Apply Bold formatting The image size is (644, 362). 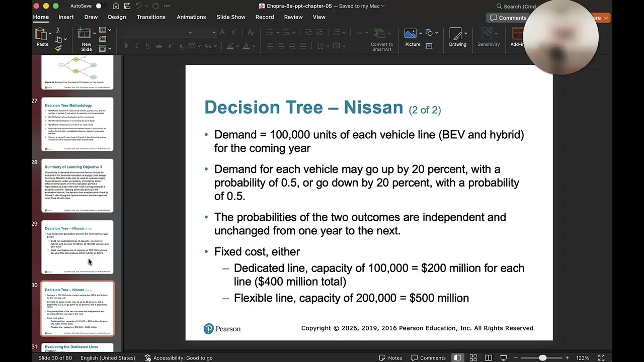coord(126,46)
